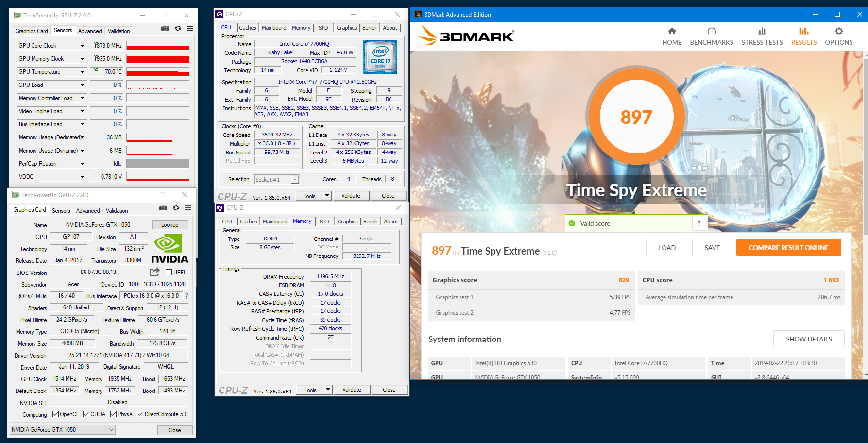Click the Intel Core i7 logo in CPU-Z

380,57
